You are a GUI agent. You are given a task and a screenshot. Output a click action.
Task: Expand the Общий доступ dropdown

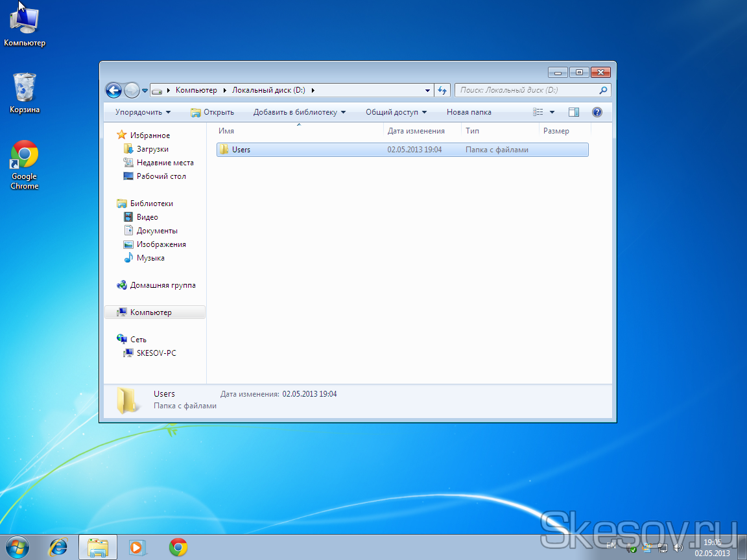(396, 112)
